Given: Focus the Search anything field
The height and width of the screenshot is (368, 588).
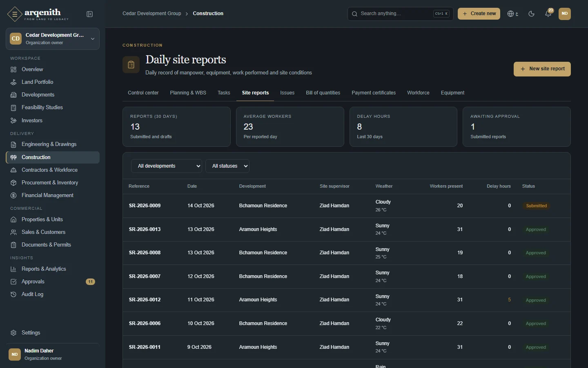Looking at the screenshot, I should click(x=401, y=14).
